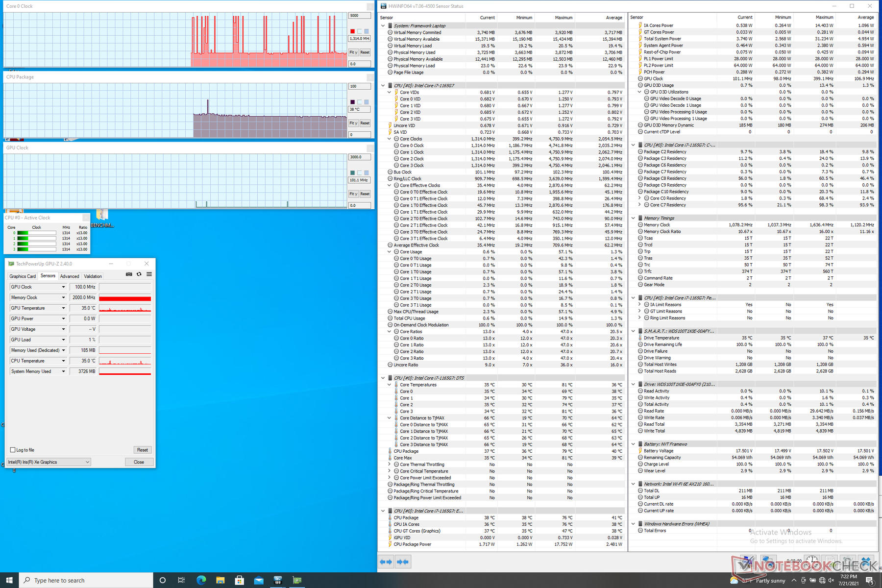Click the Reset button in GPU-Z
Image resolution: width=882 pixels, height=588 pixels.
143,450
